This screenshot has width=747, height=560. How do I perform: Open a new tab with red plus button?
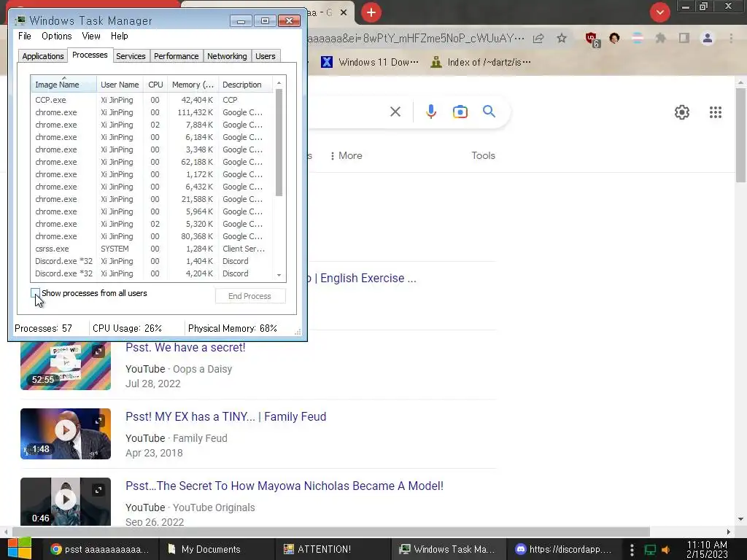(371, 12)
